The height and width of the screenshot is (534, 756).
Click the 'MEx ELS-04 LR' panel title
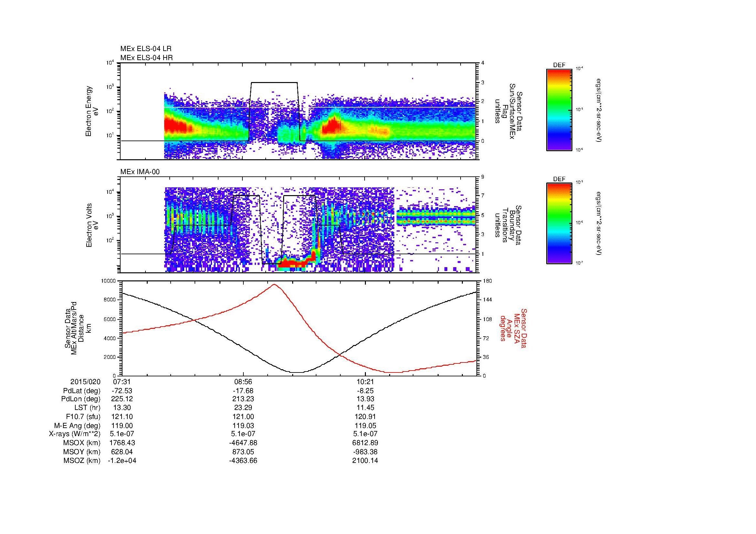[146, 49]
